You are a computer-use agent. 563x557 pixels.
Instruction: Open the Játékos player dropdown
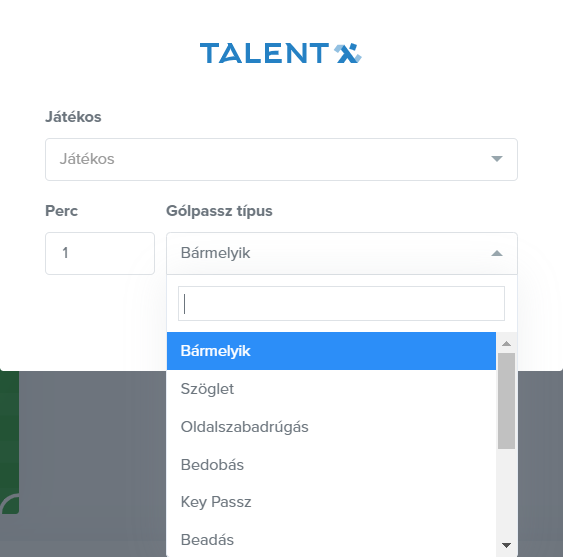click(x=281, y=159)
